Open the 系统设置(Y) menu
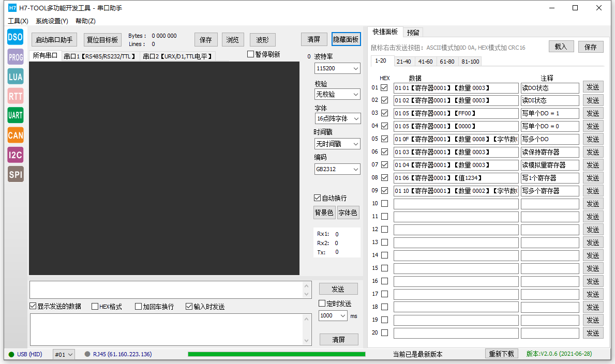The height and width of the screenshot is (364, 615). pyautogui.click(x=52, y=21)
